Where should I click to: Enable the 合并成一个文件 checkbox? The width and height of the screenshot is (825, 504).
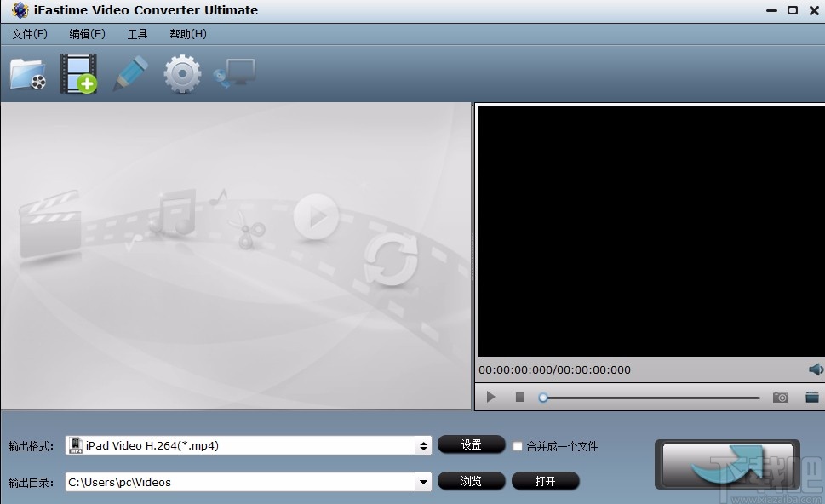[x=518, y=445]
